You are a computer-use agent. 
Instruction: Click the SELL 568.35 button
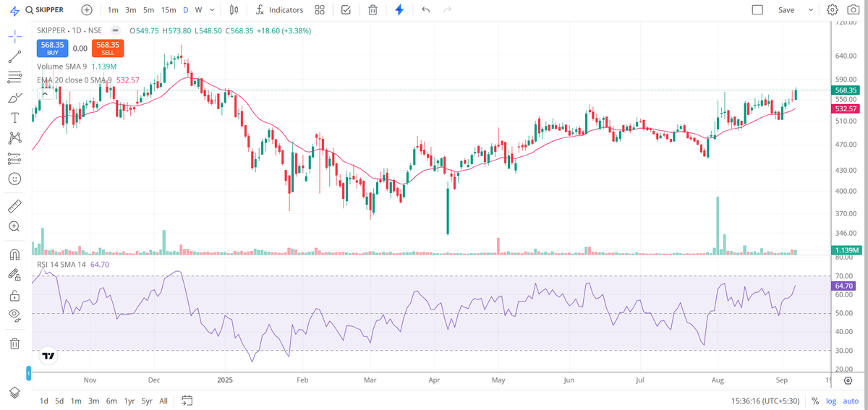tap(108, 48)
